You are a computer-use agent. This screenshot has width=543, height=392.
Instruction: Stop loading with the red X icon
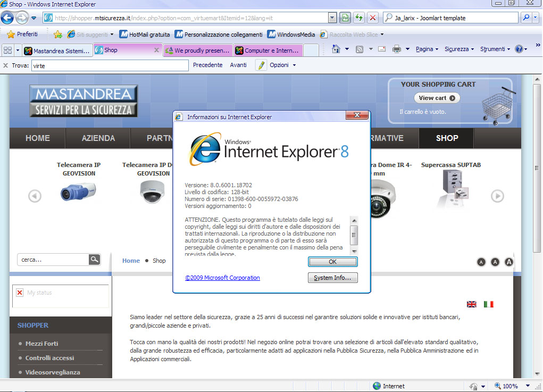pyautogui.click(x=373, y=18)
